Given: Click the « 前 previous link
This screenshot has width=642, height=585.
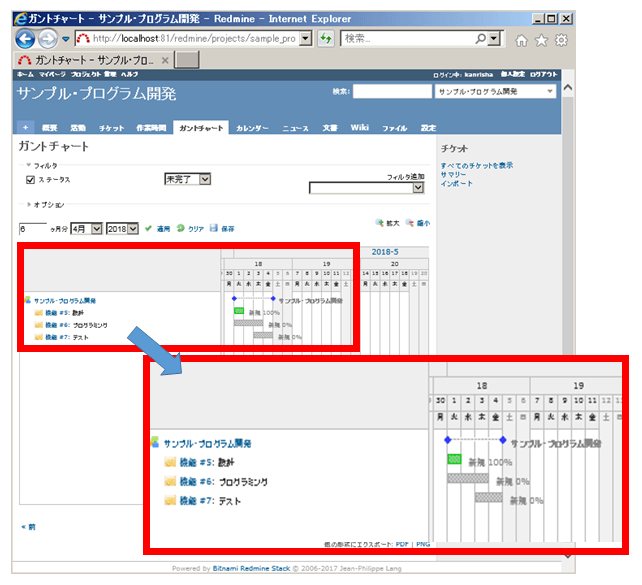Looking at the screenshot, I should coord(28,527).
